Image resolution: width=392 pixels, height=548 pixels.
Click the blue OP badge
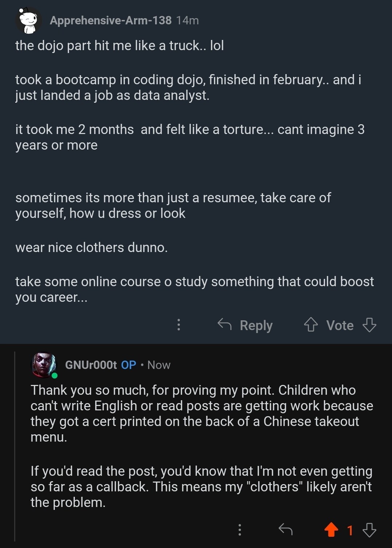(x=129, y=365)
